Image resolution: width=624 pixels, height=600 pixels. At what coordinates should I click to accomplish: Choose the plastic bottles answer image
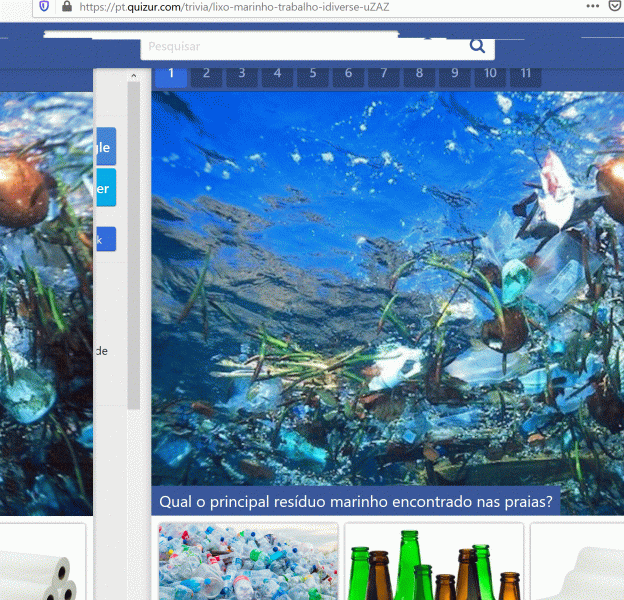click(x=248, y=562)
